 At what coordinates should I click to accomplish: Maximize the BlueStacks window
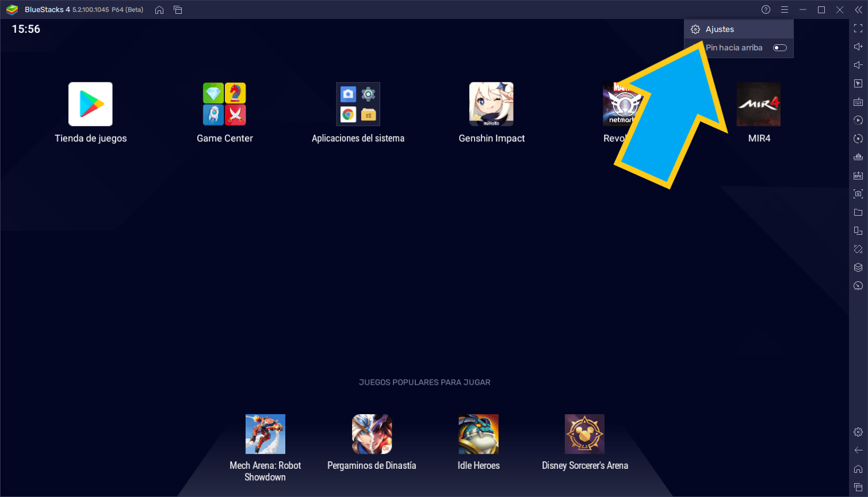[x=821, y=10]
